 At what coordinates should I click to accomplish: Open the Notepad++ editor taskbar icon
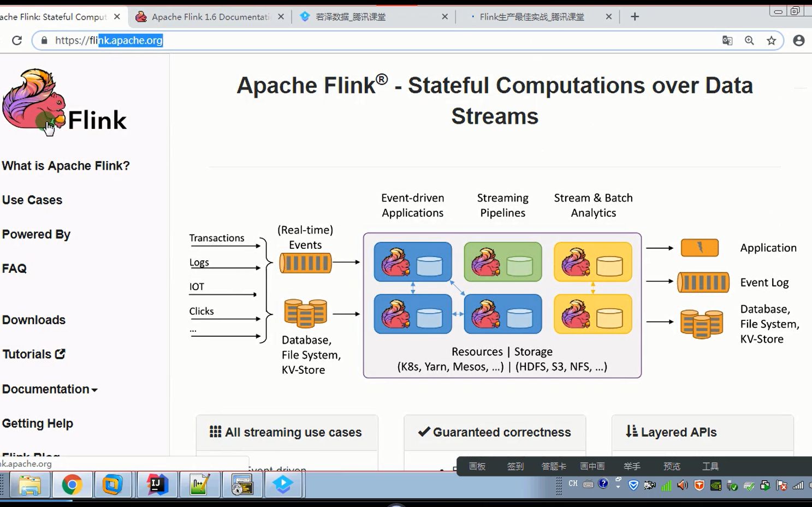pos(199,485)
